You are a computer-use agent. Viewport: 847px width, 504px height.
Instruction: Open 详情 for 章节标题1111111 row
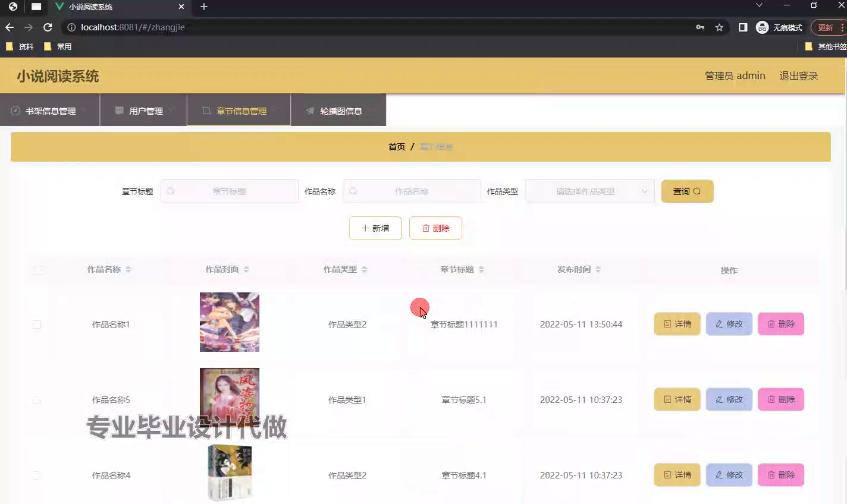point(677,324)
